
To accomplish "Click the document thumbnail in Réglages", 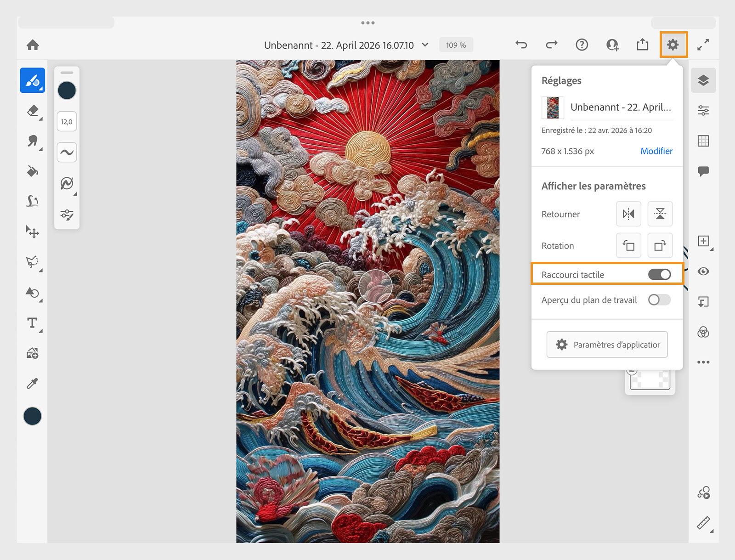I will click(x=553, y=107).
